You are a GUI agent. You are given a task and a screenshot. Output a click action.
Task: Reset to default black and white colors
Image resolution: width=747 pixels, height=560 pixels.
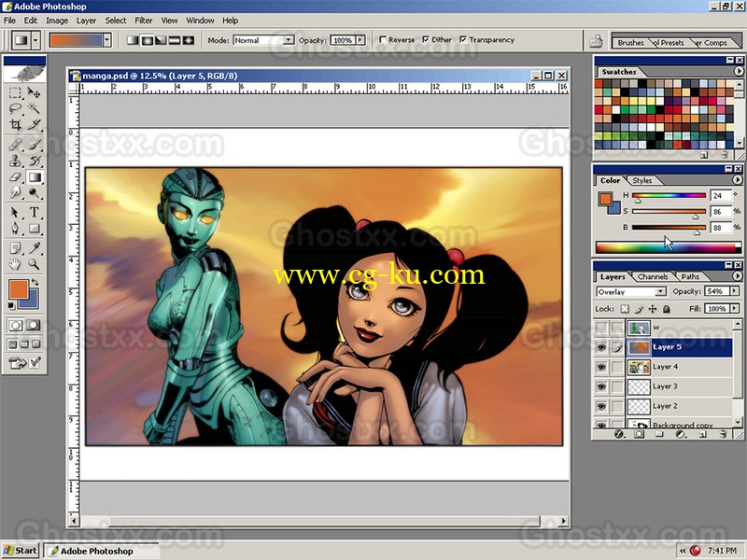point(11,306)
